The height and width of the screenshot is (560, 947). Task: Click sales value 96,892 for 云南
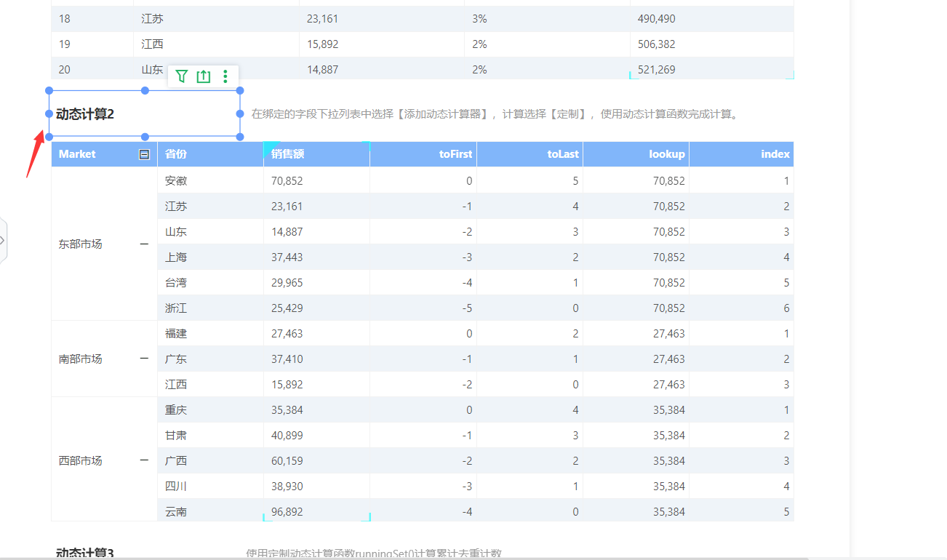(x=287, y=511)
